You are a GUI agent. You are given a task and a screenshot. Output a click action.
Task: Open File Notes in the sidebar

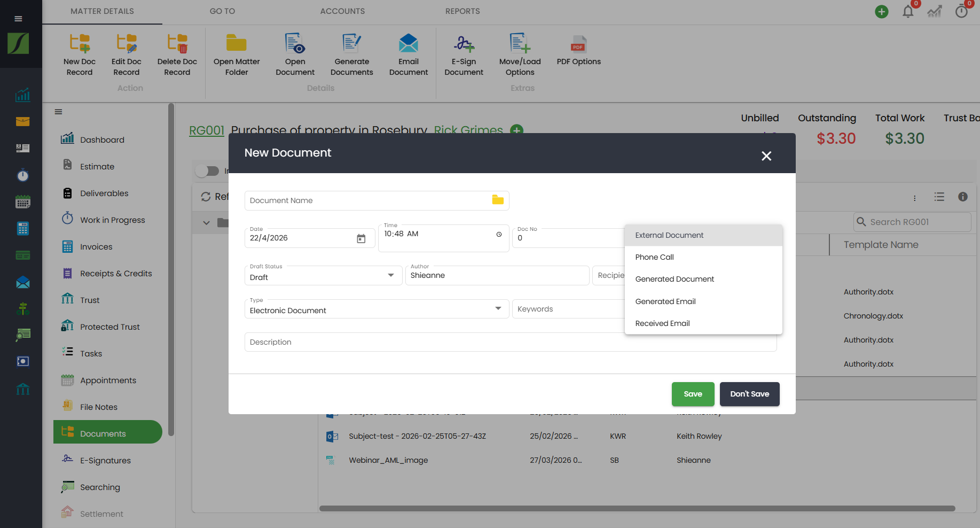(98, 407)
